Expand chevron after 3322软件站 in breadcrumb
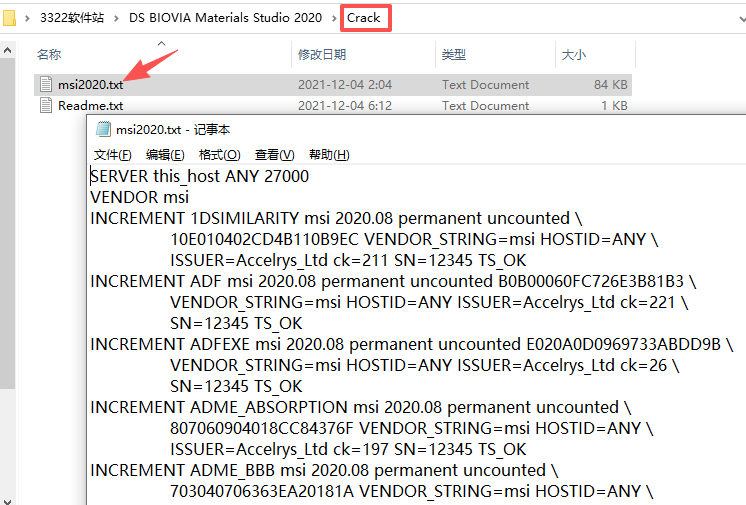Screen dimensions: 746x505 (114, 18)
